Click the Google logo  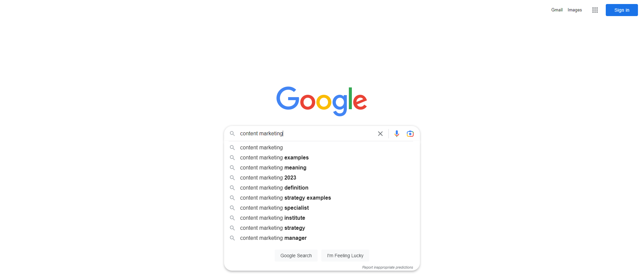click(322, 101)
